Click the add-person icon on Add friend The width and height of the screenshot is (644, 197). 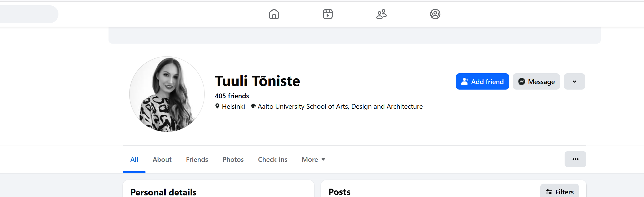465,81
